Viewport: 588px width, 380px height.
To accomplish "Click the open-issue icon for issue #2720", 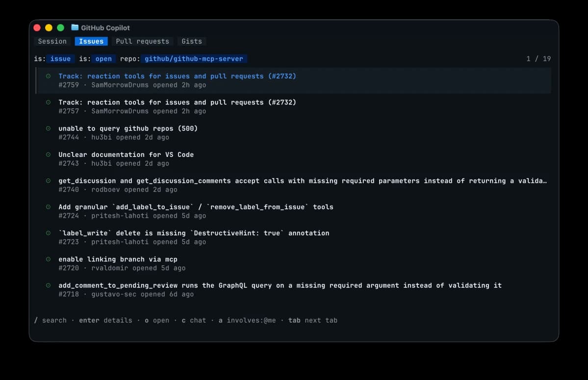I will pyautogui.click(x=49, y=259).
